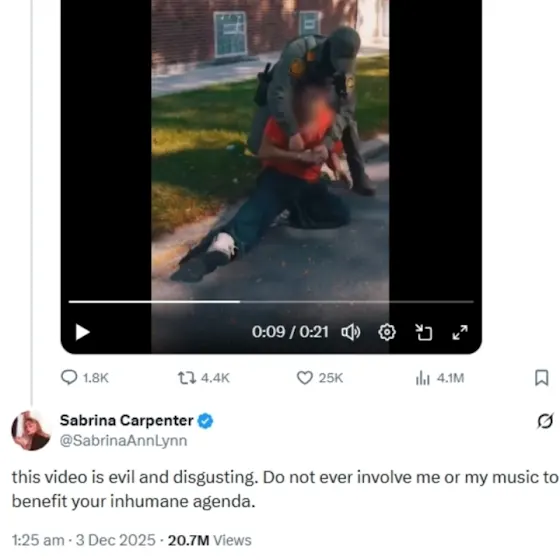Play the paused video
The height and width of the screenshot is (560, 560).
[x=82, y=332]
